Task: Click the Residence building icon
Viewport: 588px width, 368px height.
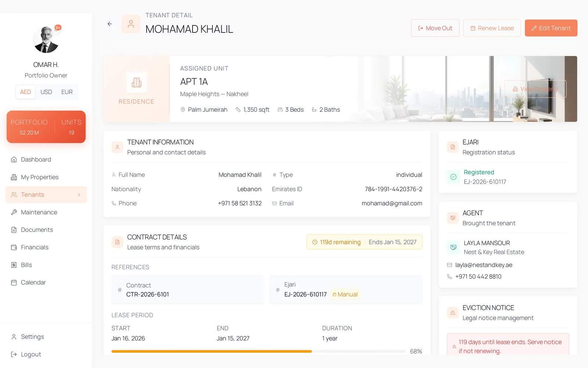Action: [x=136, y=82]
